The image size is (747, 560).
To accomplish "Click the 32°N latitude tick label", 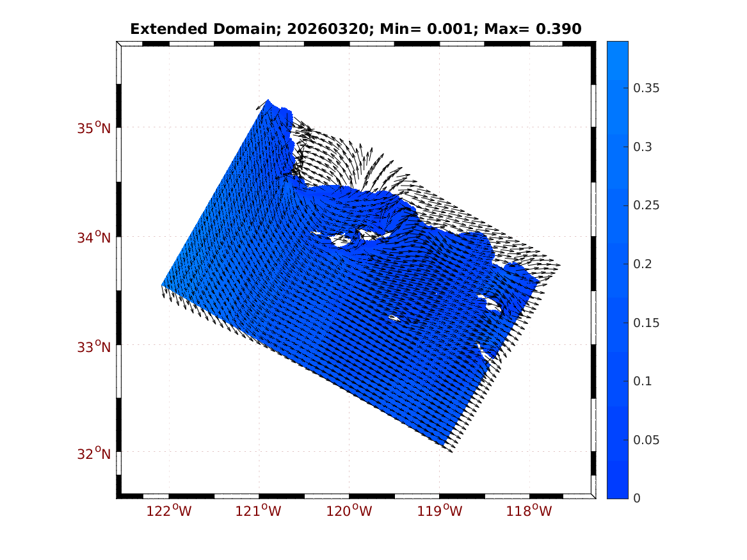I will coord(94,454).
